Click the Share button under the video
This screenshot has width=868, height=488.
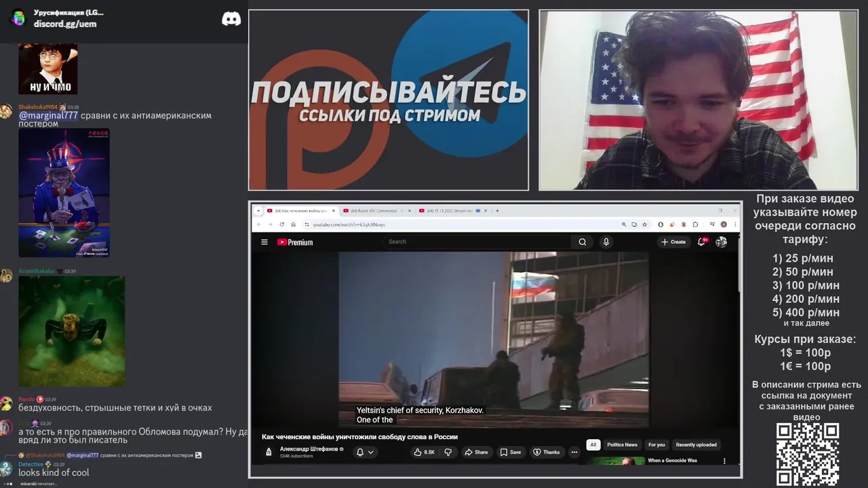pos(476,452)
